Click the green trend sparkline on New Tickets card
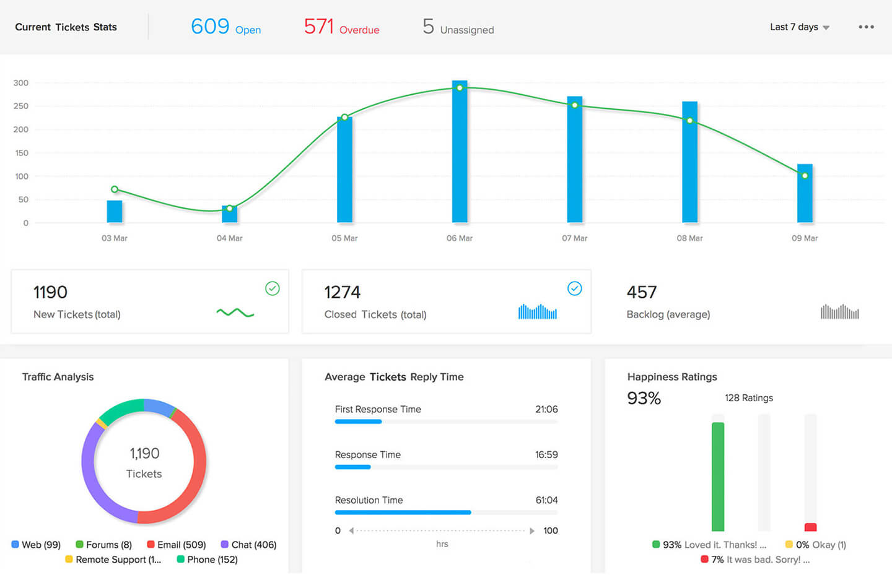Viewport: 892px width, 588px height. (235, 313)
